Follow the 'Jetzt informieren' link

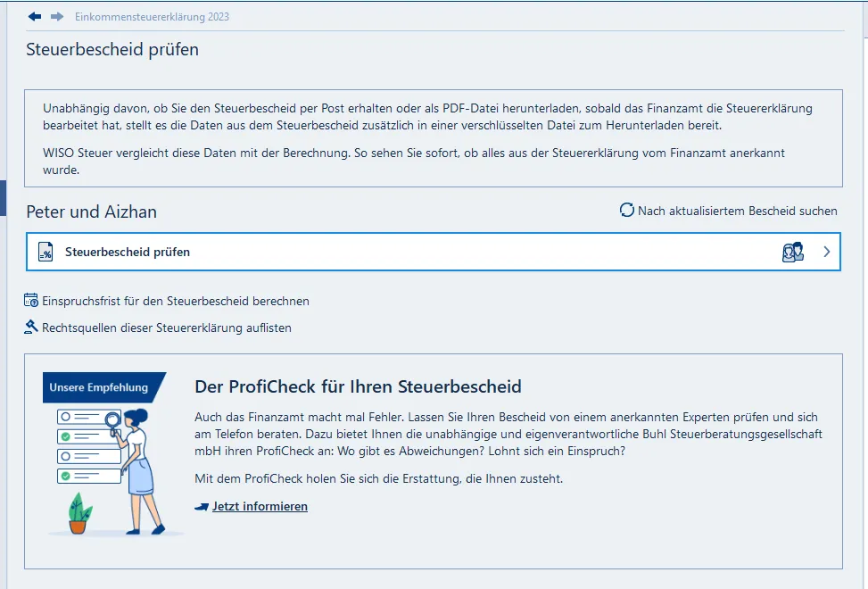[260, 507]
